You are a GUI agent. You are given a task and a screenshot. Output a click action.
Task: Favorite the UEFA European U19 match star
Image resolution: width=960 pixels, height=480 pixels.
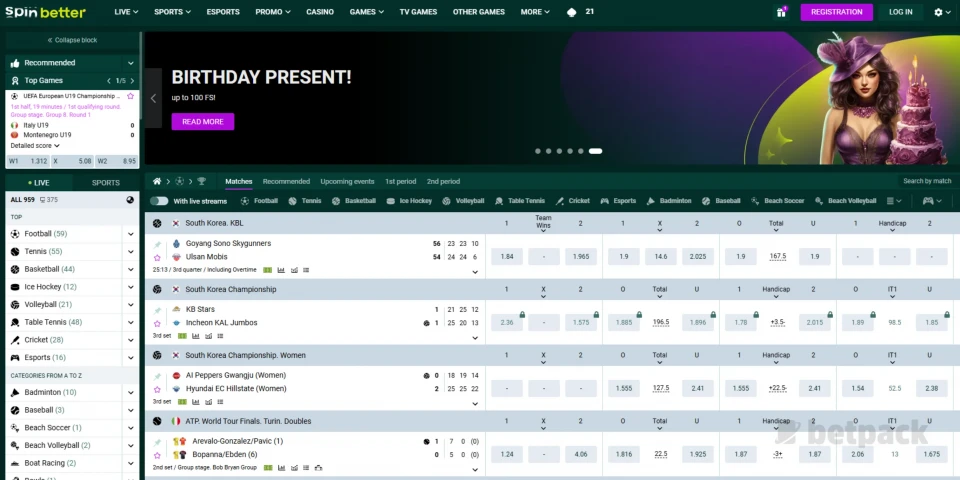click(x=130, y=95)
